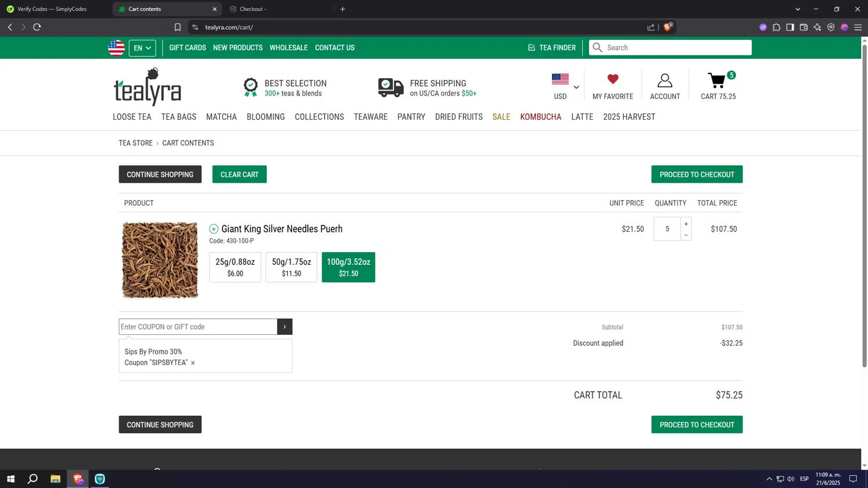This screenshot has height=488, width=868.
Task: Click the puerh tea product thumbnail
Action: [x=160, y=260]
